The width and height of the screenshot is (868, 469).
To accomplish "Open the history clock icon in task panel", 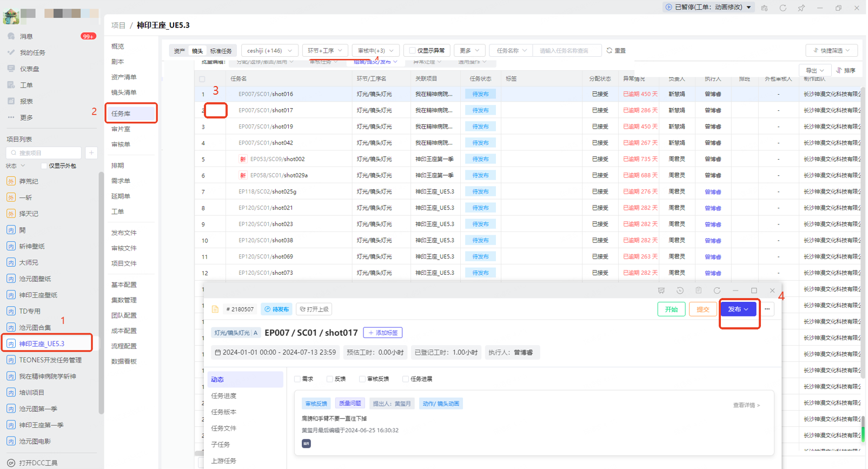I will [680, 290].
